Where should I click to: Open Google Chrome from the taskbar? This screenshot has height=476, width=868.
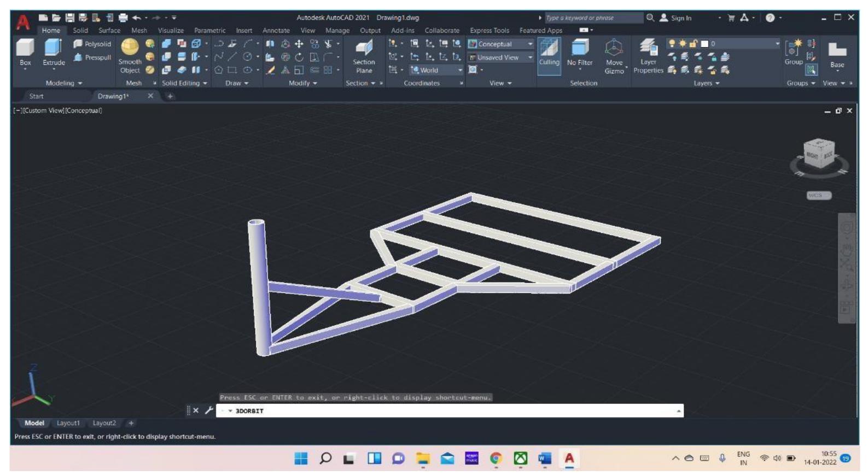496,459
